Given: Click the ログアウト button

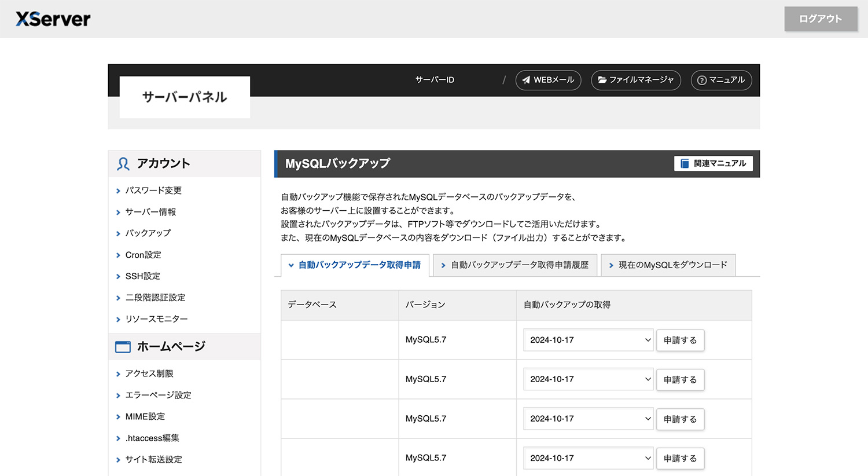Looking at the screenshot, I should point(821,19).
